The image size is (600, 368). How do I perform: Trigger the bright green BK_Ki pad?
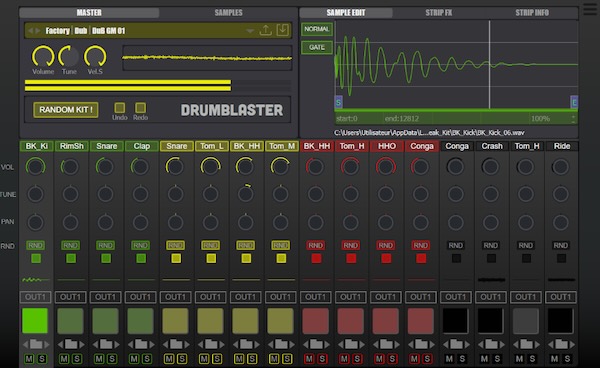(35, 321)
